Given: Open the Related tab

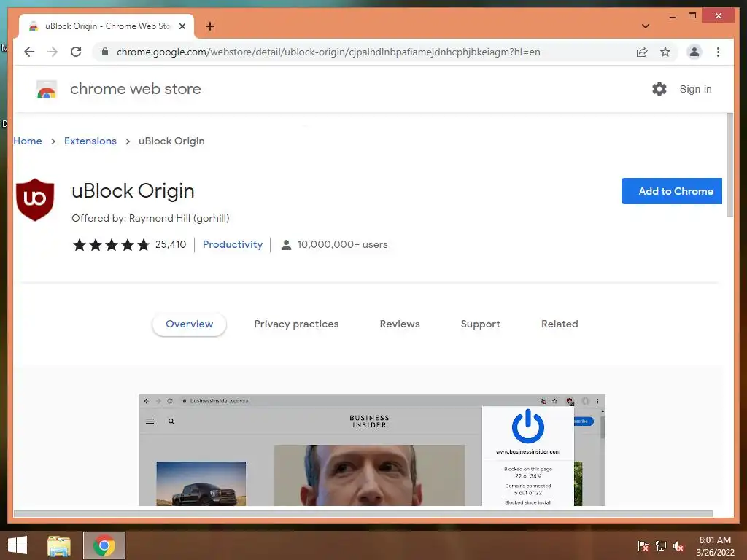Looking at the screenshot, I should [x=560, y=324].
